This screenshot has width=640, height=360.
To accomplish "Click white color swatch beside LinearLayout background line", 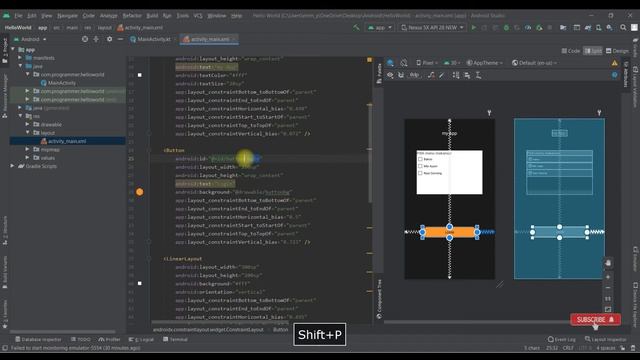I will tap(140, 283).
